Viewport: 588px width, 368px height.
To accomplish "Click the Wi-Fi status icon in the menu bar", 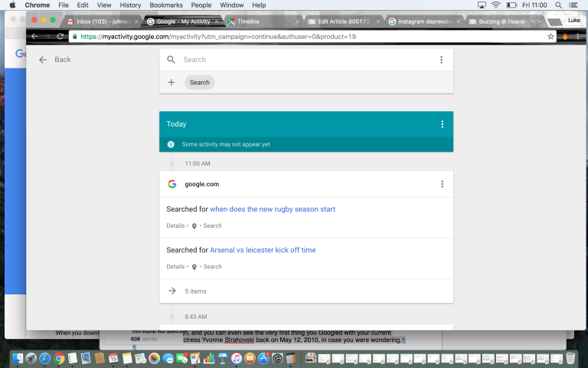I will point(496,5).
